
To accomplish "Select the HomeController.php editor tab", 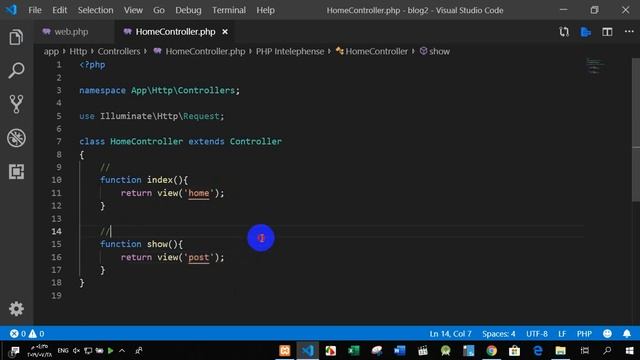I will tap(176, 32).
